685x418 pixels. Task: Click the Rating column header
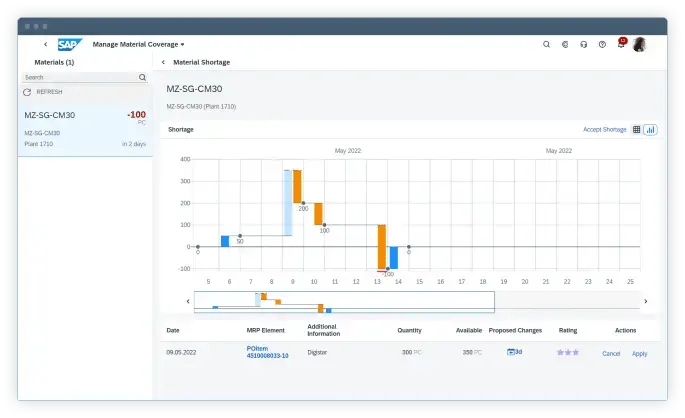point(568,331)
